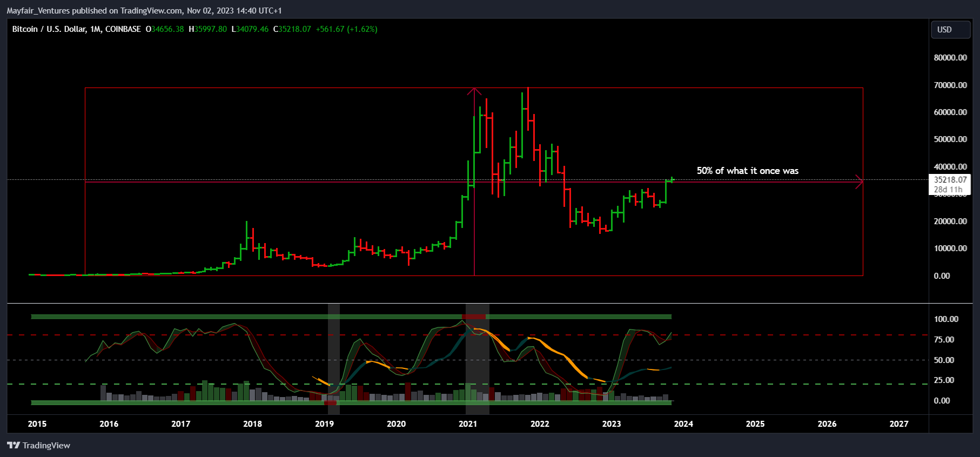The image size is (980, 457).
Task: Click the 60000.00 price axis label
Action: click(950, 112)
